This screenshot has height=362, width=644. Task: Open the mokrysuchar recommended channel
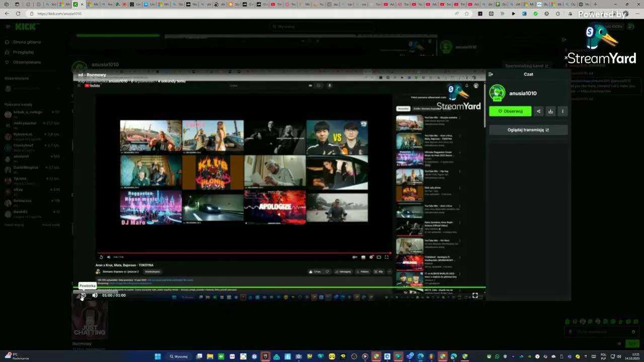[32, 125]
